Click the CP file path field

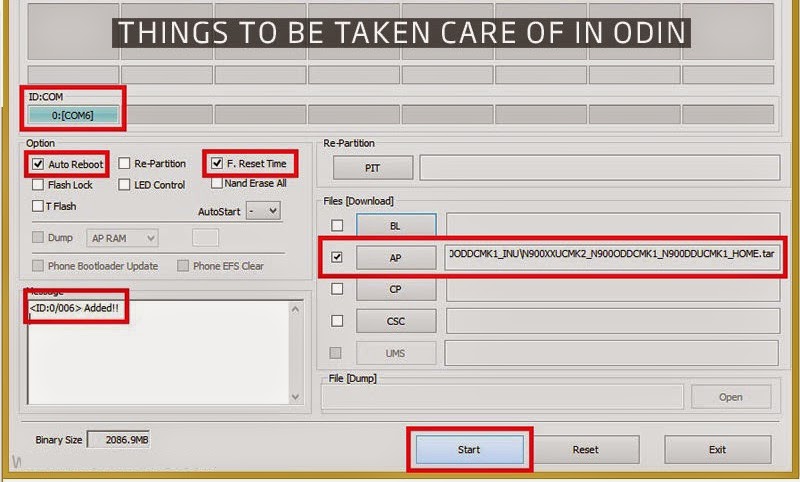point(613,289)
